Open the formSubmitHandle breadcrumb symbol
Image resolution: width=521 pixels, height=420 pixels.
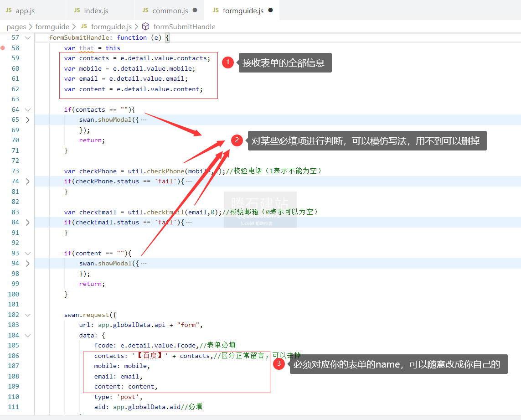coord(184,27)
